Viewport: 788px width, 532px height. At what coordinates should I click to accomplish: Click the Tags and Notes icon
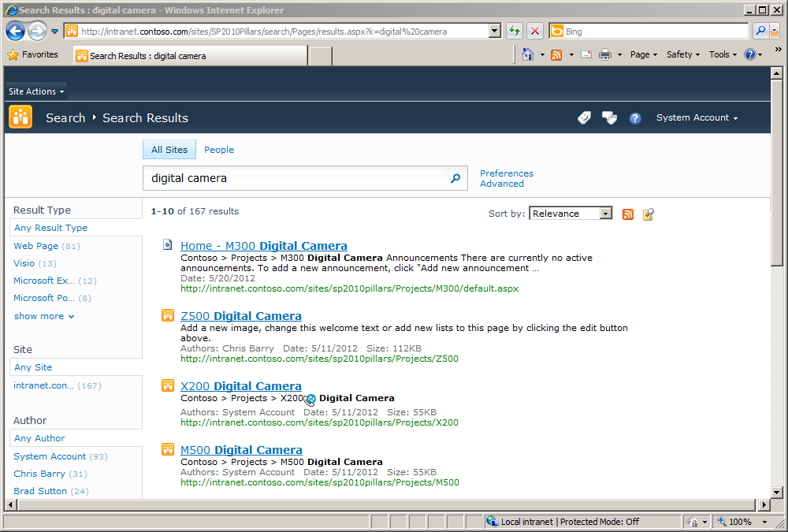point(610,117)
